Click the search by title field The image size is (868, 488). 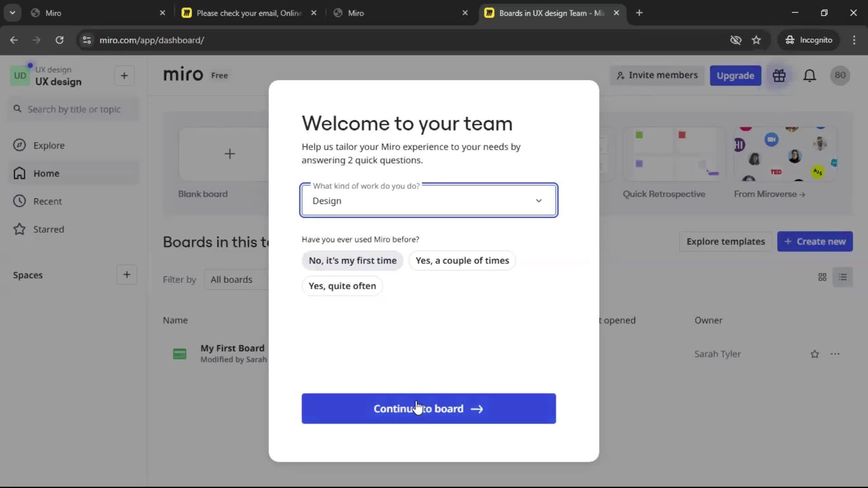(x=74, y=109)
